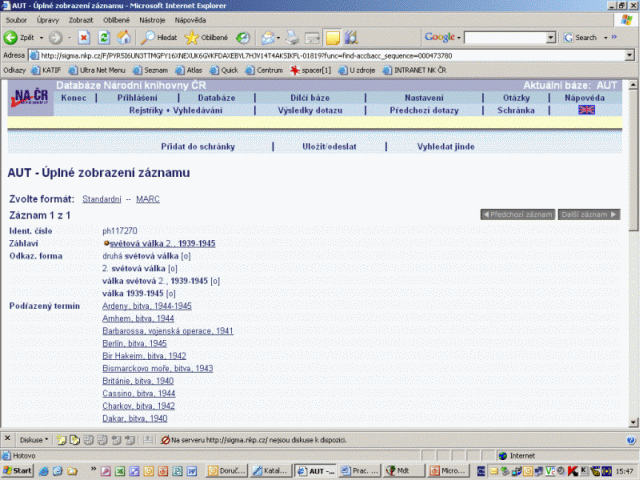
Task: Open the Diskuse dropdown menu
Action: point(34,440)
